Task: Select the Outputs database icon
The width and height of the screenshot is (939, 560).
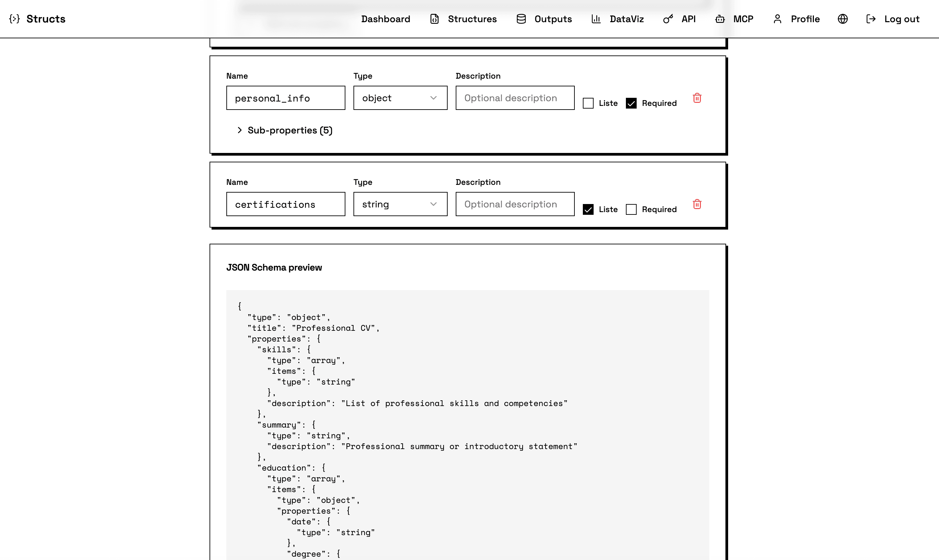Action: [x=521, y=18]
